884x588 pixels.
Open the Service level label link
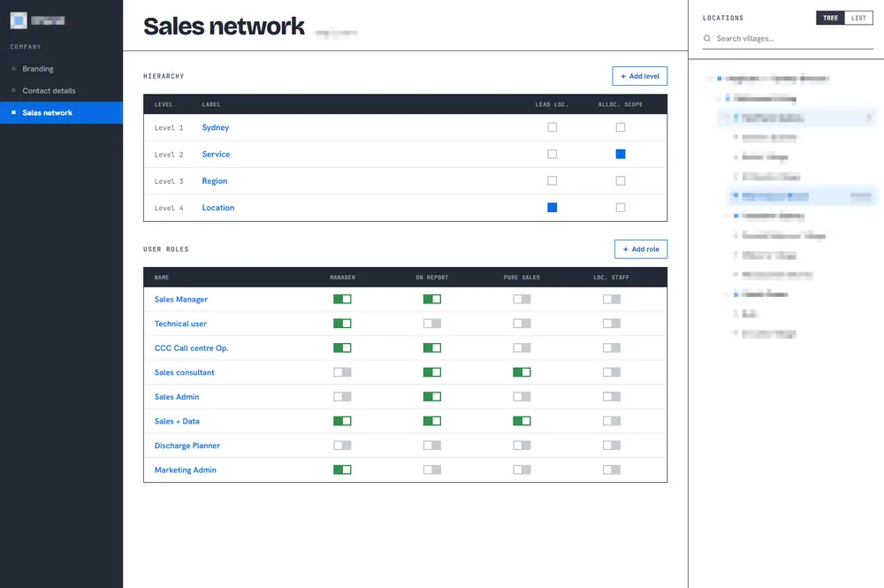click(216, 154)
